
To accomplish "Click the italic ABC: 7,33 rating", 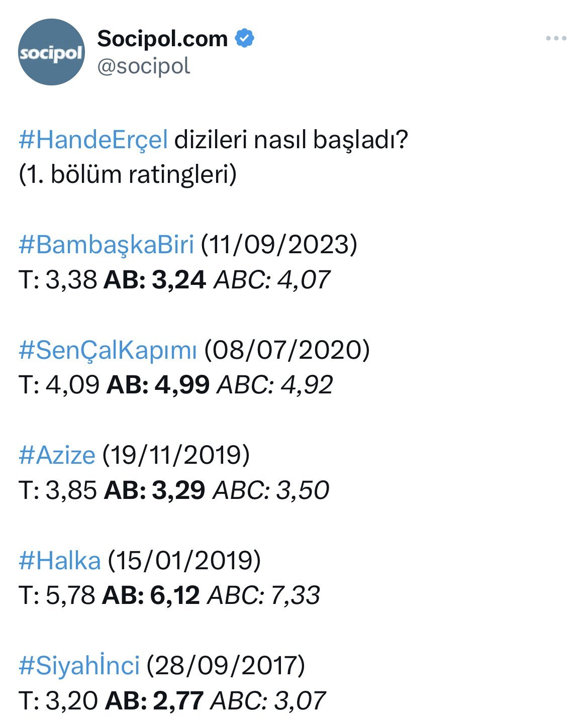I will [263, 595].
